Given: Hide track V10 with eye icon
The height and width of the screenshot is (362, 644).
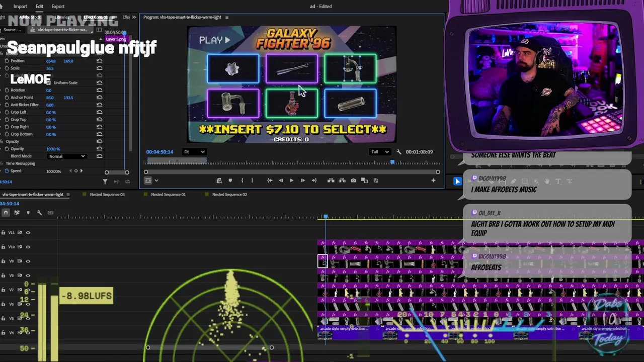Looking at the screenshot, I should pos(28,247).
